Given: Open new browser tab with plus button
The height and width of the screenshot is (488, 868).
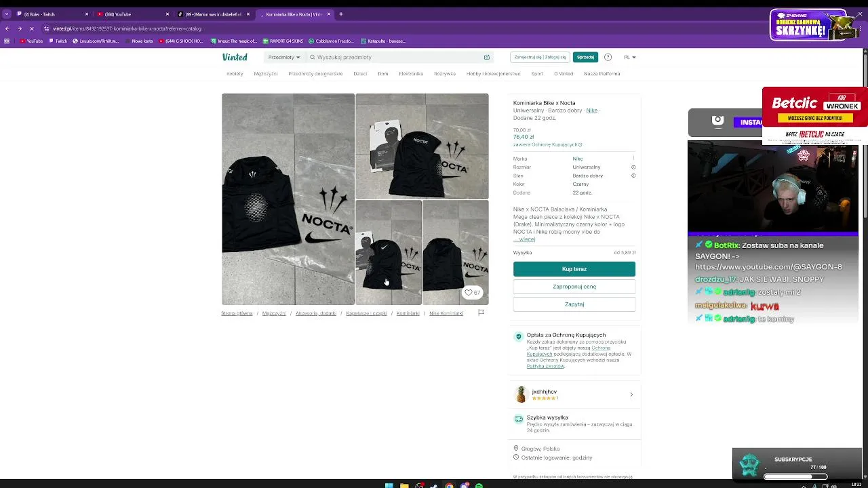Looking at the screenshot, I should click(341, 14).
